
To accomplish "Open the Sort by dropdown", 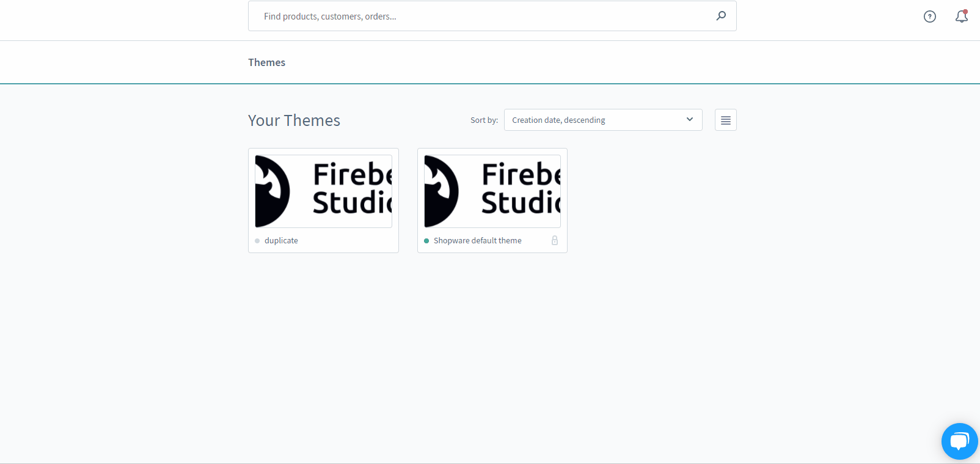I will point(603,120).
